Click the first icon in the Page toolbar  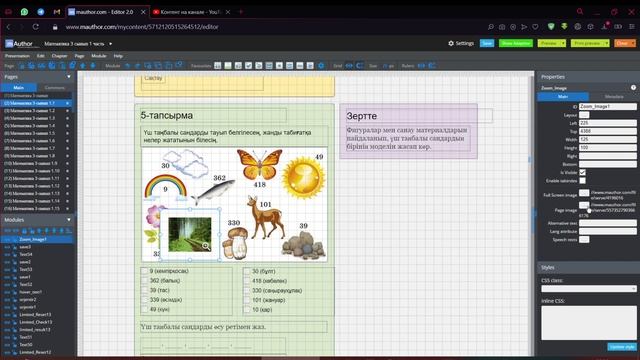click(x=21, y=66)
